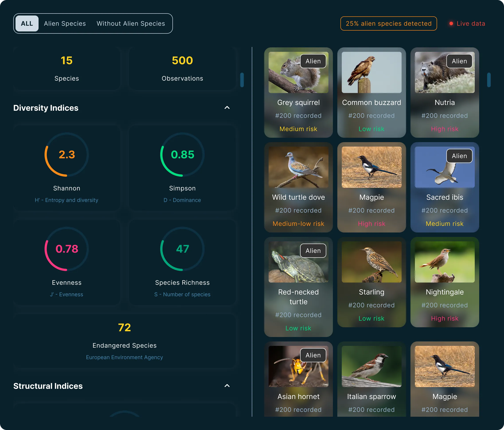The image size is (504, 430).
Task: Click High risk on Nightingale card
Action: pos(445,318)
